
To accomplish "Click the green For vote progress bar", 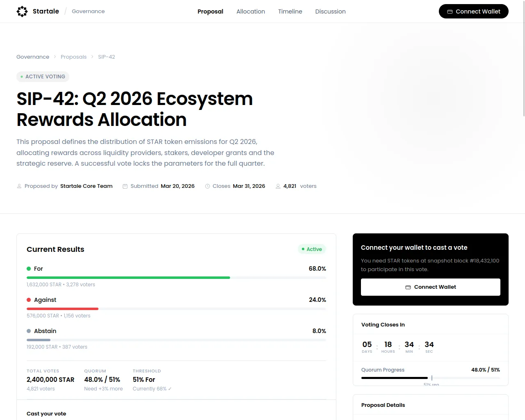I will (x=176, y=278).
